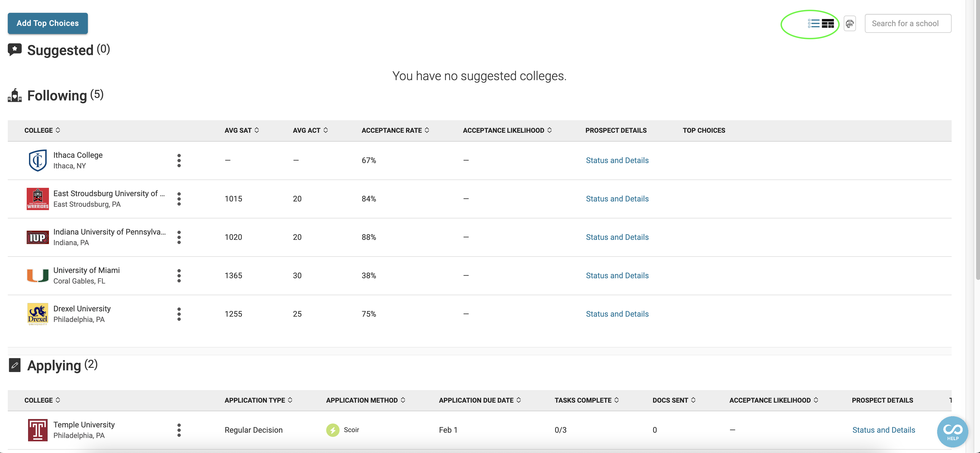Click the IUP logo
Screen dimensions: 980x453
pos(38,238)
